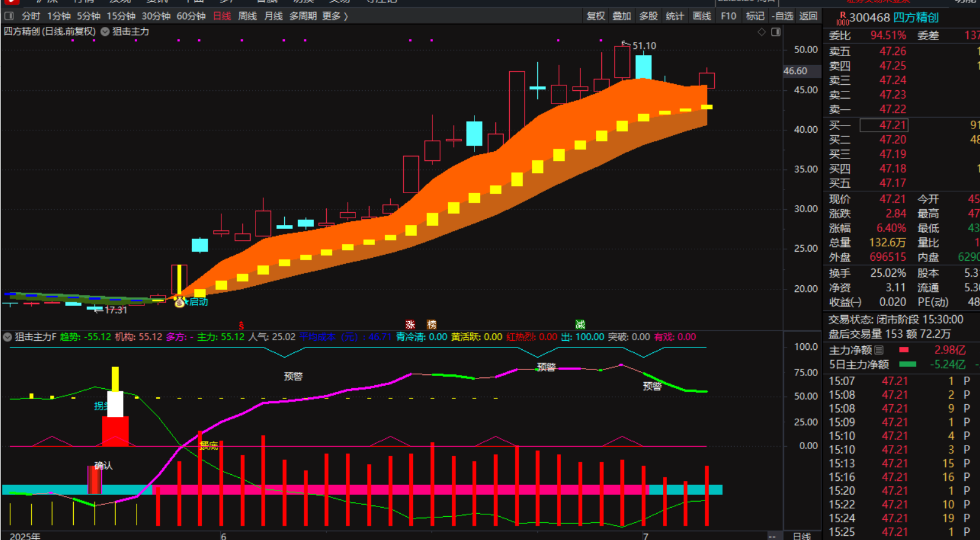Click the green 减 badge icon

[580, 325]
